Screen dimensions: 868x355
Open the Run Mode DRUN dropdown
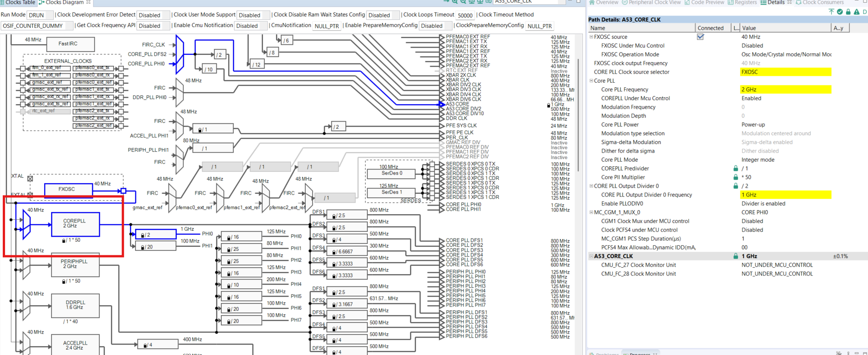(40, 15)
